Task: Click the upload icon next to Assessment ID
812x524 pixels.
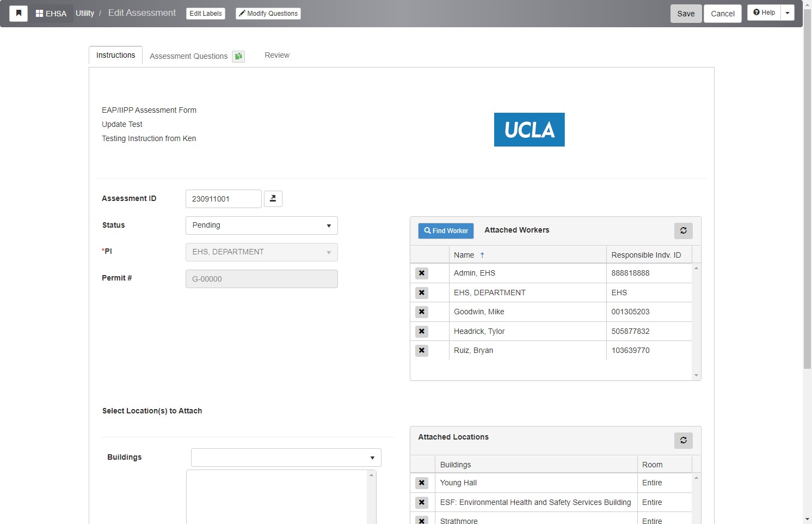Action: (273, 199)
